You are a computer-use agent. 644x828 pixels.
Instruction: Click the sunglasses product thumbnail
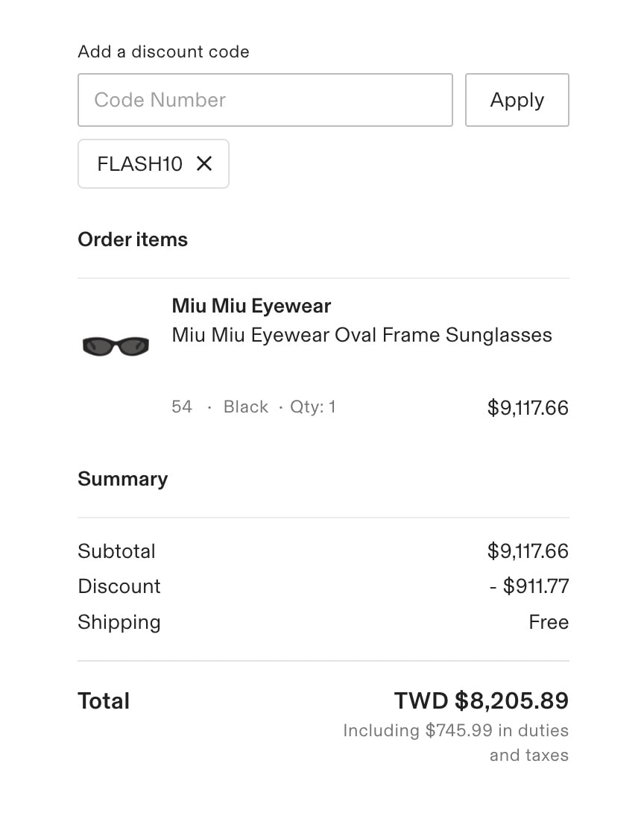(116, 346)
